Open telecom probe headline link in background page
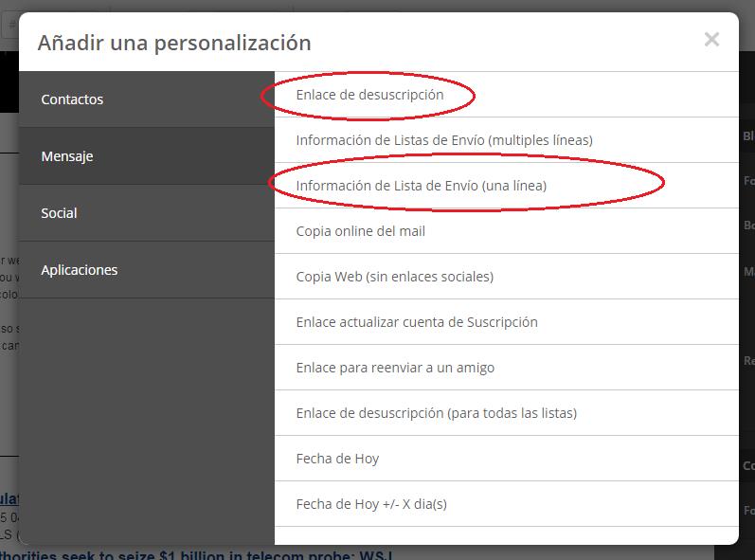This screenshot has width=755, height=560. 196,554
